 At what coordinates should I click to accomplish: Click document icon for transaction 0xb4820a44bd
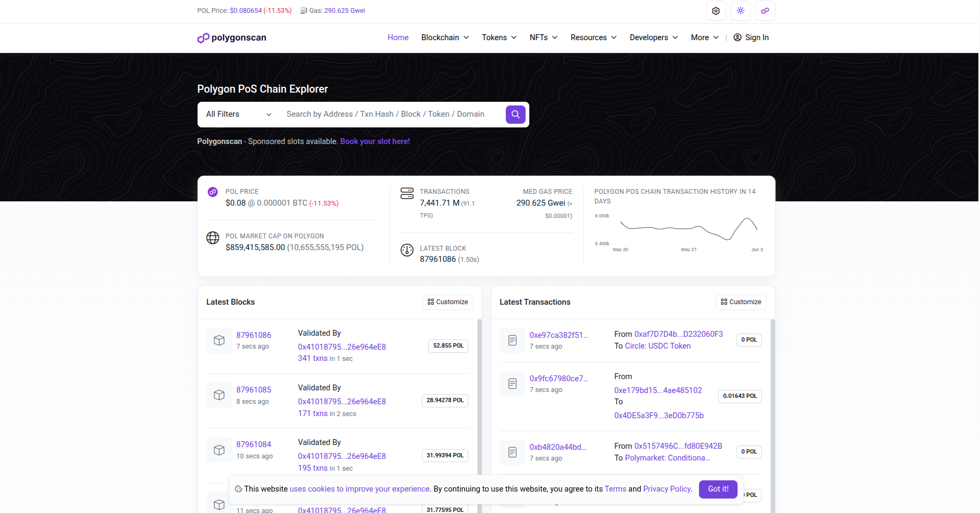[512, 452]
